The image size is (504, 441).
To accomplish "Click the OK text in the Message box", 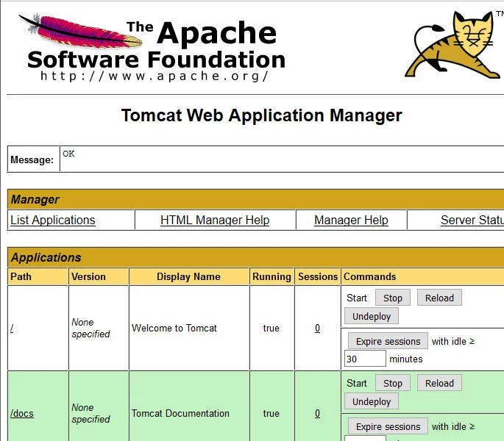I will 68,154.
